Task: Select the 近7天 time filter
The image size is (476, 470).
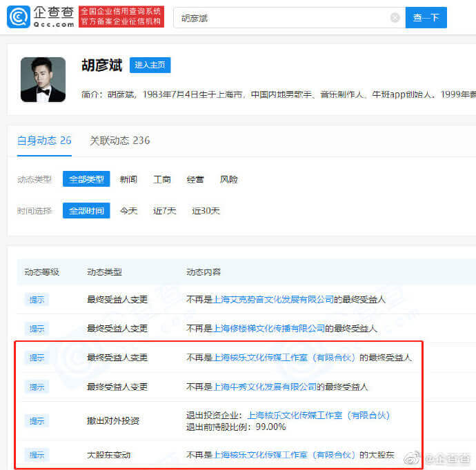Action: (x=164, y=211)
